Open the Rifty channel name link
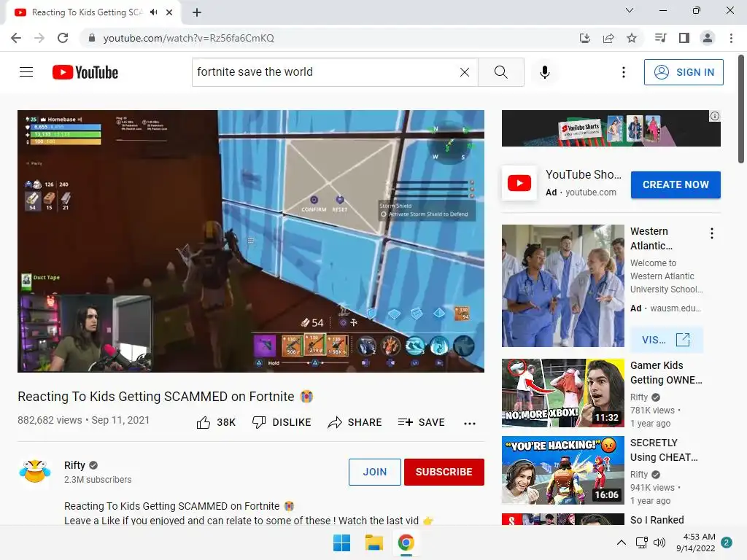Image resolution: width=747 pixels, height=560 pixels. click(x=74, y=465)
